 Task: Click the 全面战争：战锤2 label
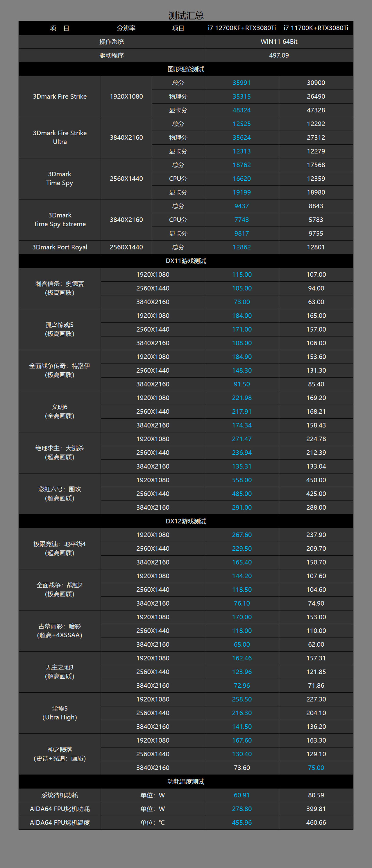60,590
